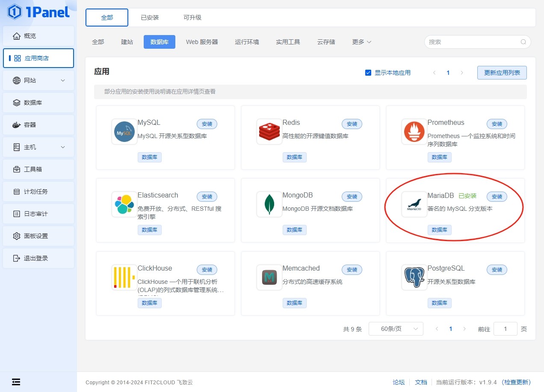Open the 论坛 forum link
Viewport: 544px width, 392px height.
click(399, 382)
